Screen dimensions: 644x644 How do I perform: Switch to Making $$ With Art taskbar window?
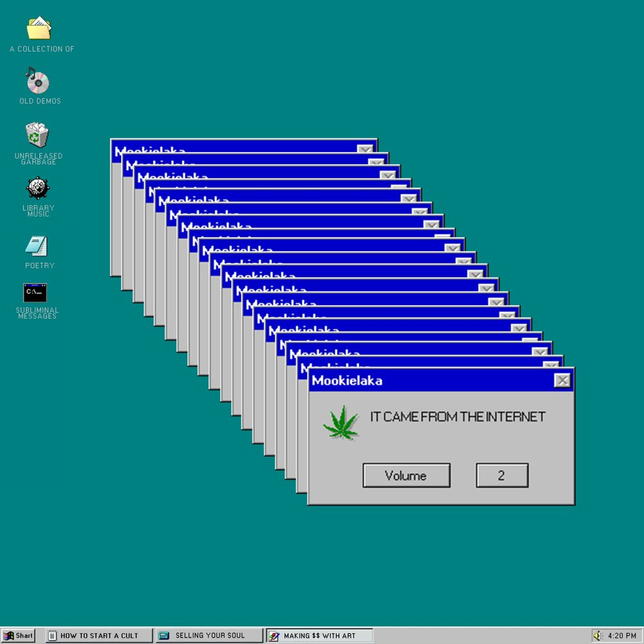pos(319,636)
